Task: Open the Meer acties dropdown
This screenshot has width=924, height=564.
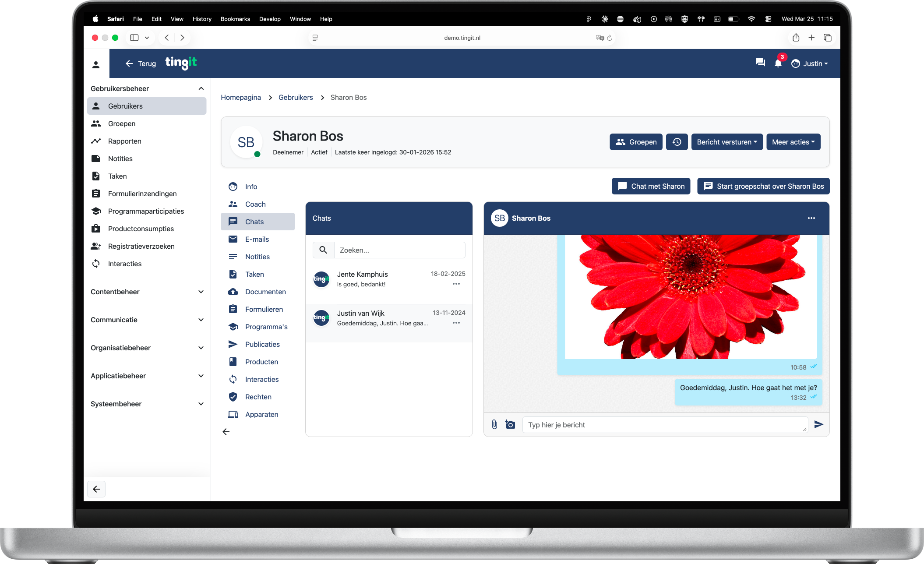Action: coord(794,142)
